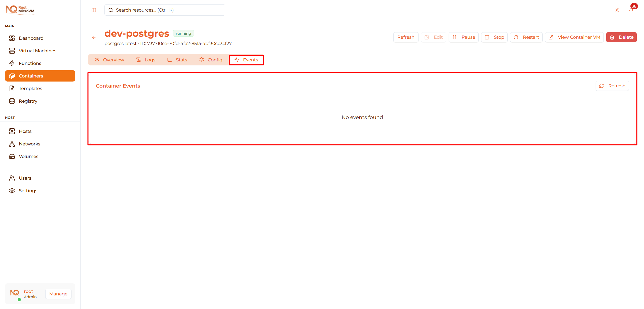The width and height of the screenshot is (644, 309).
Task: View Hosts under the Host section
Action: tap(25, 131)
